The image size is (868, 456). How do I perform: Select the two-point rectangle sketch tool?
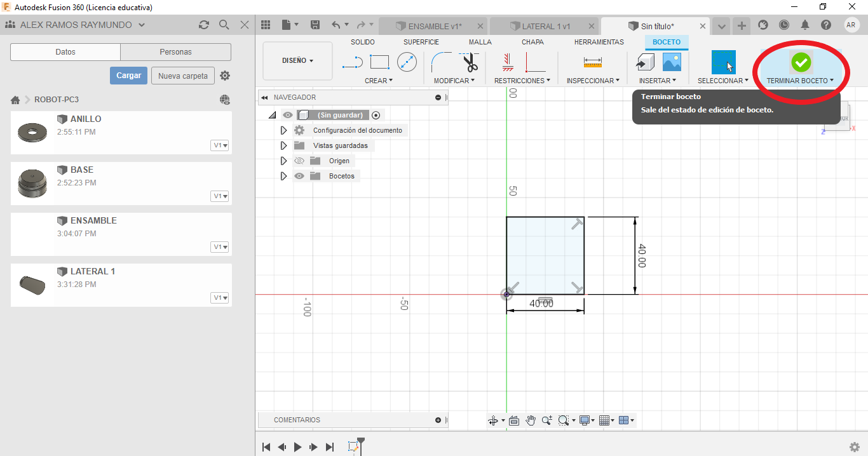(x=379, y=62)
